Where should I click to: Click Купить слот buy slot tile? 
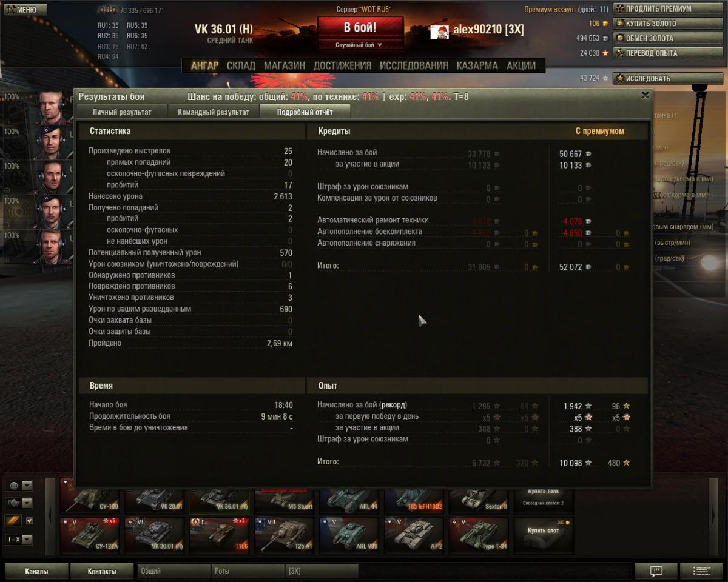(x=544, y=534)
